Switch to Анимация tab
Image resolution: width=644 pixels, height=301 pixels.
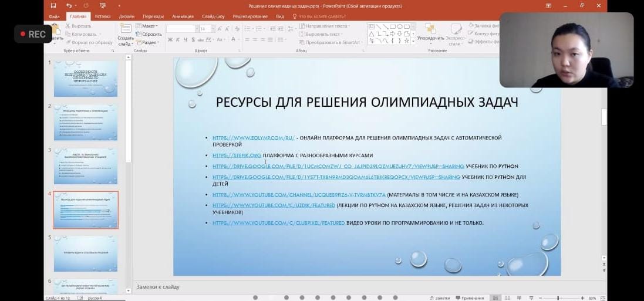point(183,16)
